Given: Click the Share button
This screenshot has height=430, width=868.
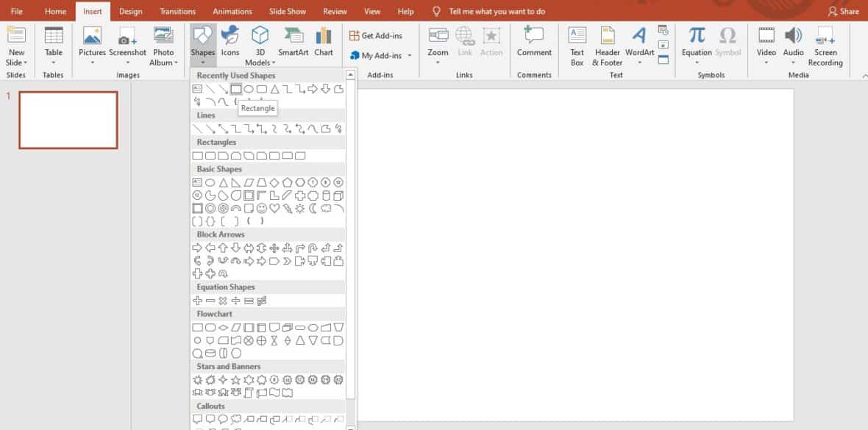Looking at the screenshot, I should point(844,11).
